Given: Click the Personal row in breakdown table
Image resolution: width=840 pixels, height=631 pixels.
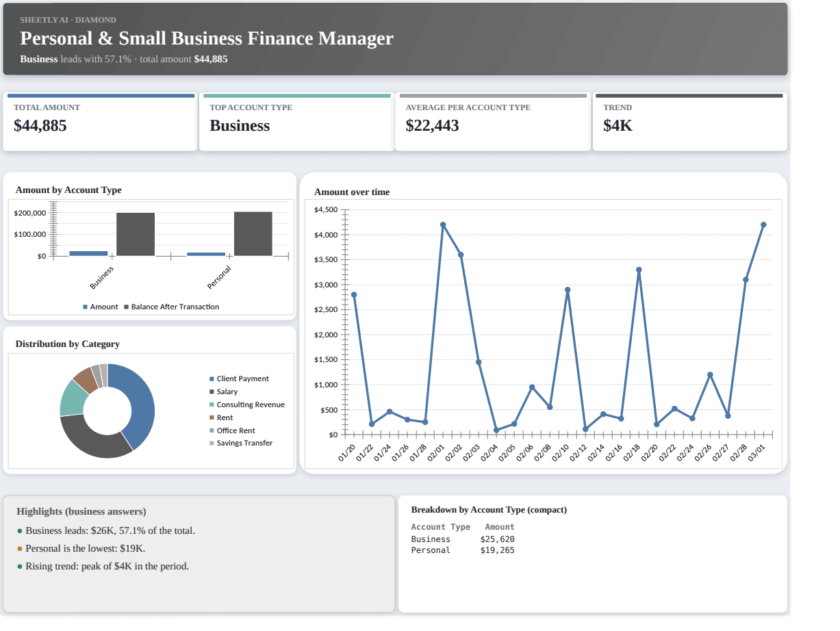Looking at the screenshot, I should click(x=463, y=550).
